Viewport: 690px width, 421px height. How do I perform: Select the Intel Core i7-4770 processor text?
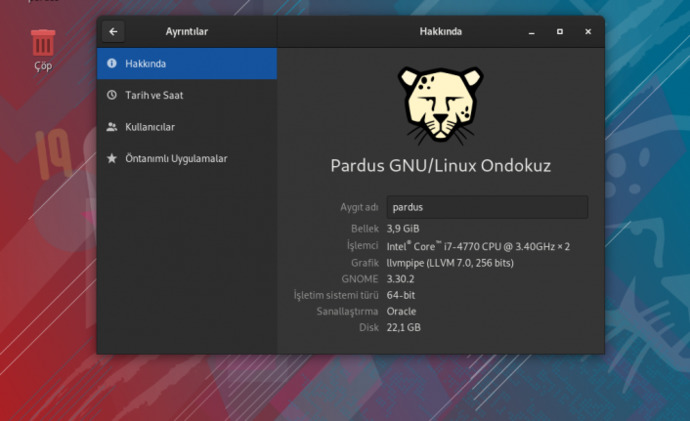point(478,246)
